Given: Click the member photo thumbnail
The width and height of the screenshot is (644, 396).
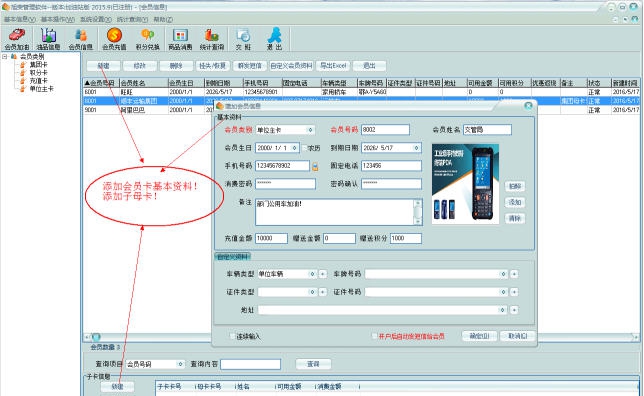Looking at the screenshot, I should tap(465, 184).
